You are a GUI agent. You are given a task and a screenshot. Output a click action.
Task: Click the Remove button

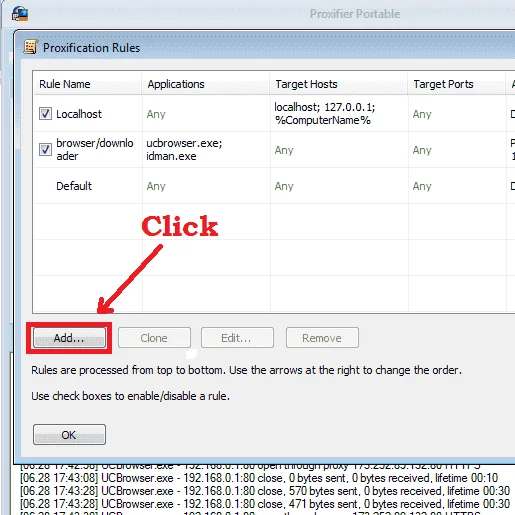[322, 338]
